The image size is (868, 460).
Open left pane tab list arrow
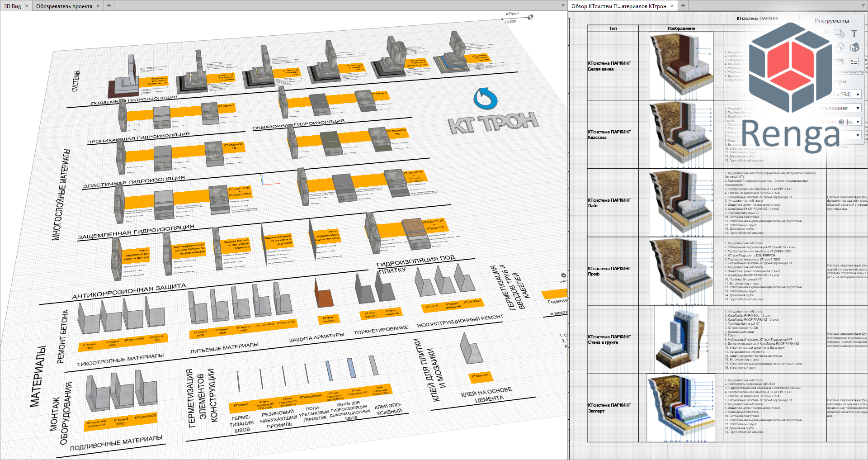point(563,5)
